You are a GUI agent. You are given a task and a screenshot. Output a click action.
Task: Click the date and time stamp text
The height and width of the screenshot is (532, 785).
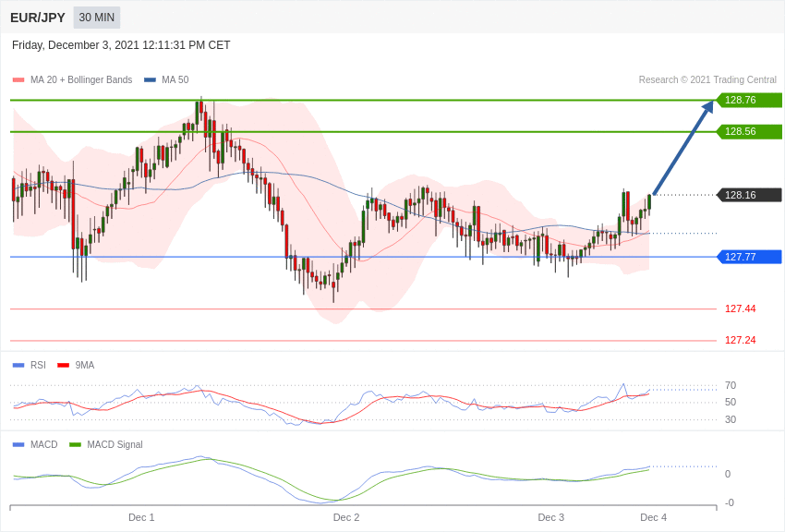[121, 45]
